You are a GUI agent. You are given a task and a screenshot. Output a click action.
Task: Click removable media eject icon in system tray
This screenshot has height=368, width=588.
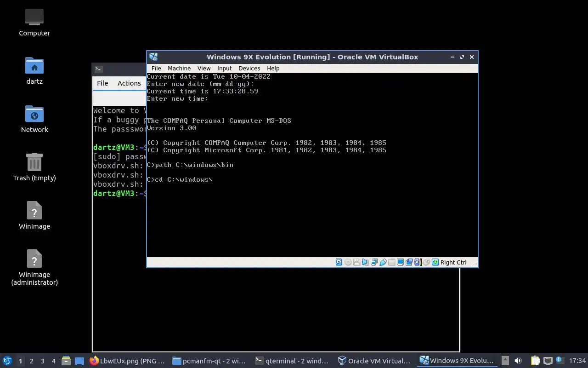coord(505,361)
